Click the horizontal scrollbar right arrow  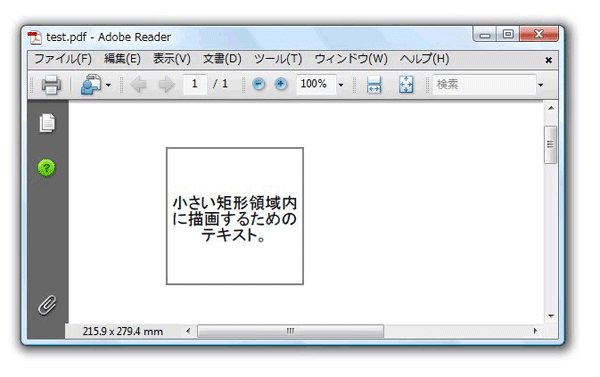(x=535, y=331)
